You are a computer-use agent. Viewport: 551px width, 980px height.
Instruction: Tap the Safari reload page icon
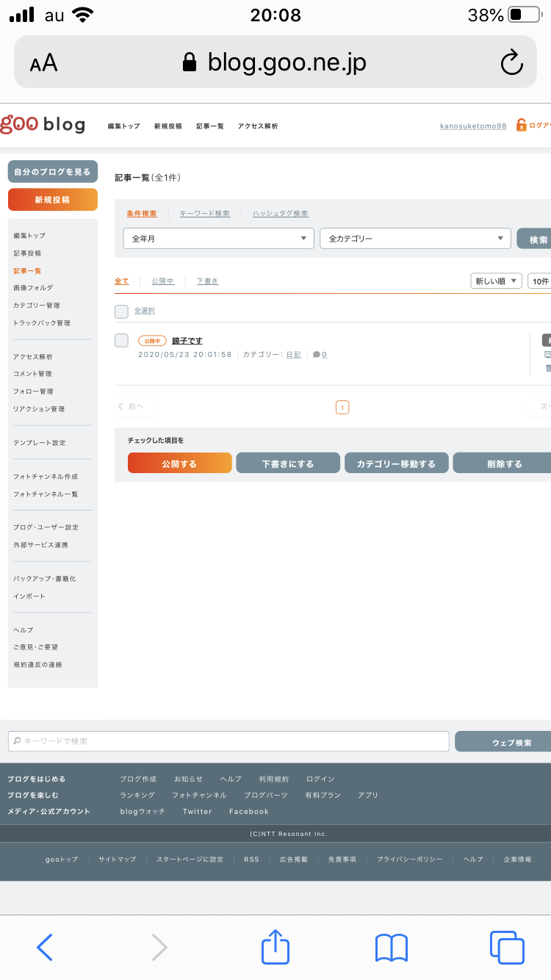(x=511, y=63)
